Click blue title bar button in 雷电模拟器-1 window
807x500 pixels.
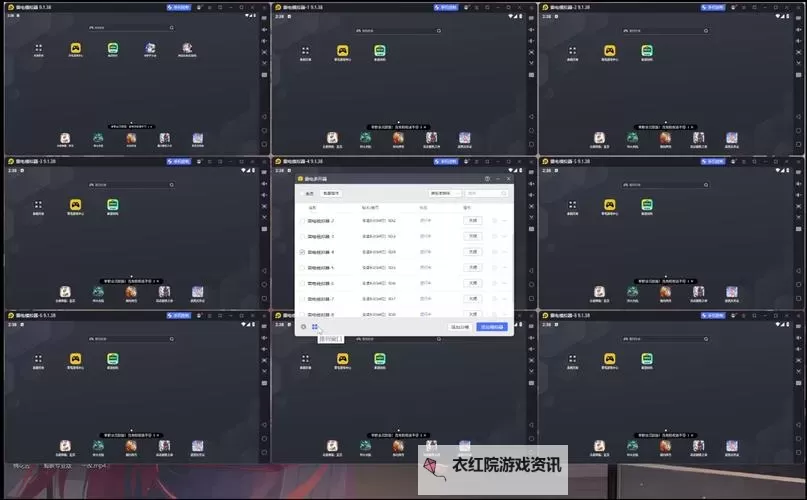(446, 8)
